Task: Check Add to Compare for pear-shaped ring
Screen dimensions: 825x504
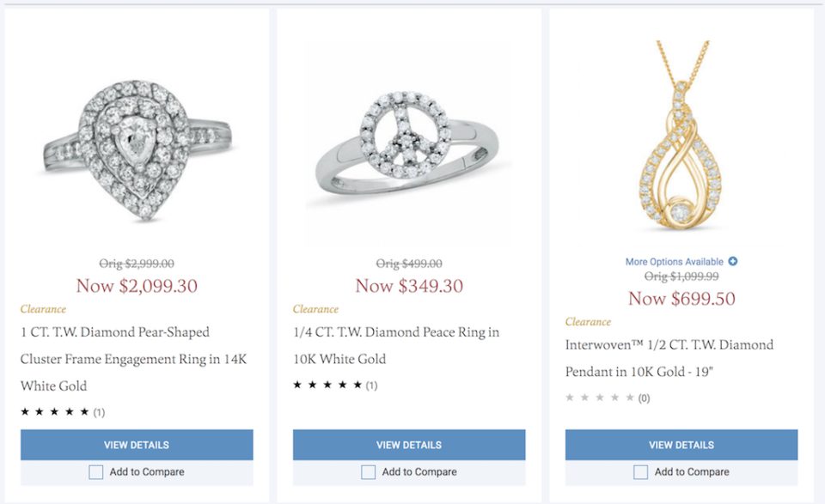Action: pyautogui.click(x=96, y=472)
